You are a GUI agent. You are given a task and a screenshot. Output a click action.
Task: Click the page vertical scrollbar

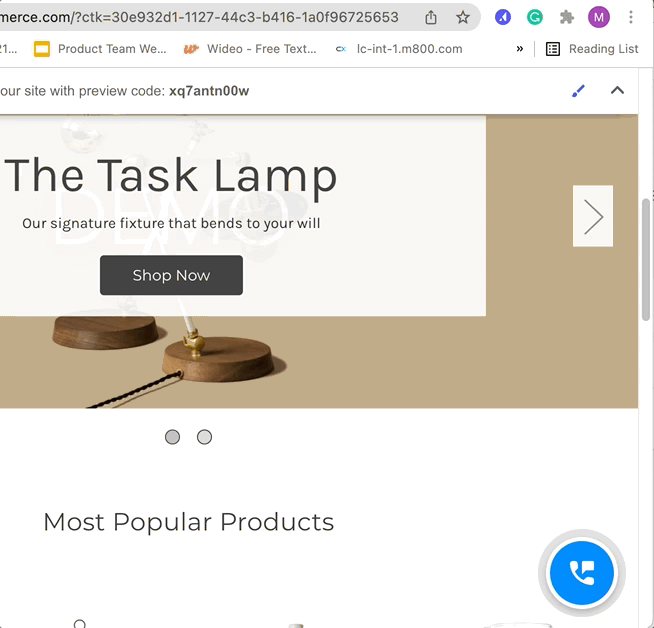(646, 260)
